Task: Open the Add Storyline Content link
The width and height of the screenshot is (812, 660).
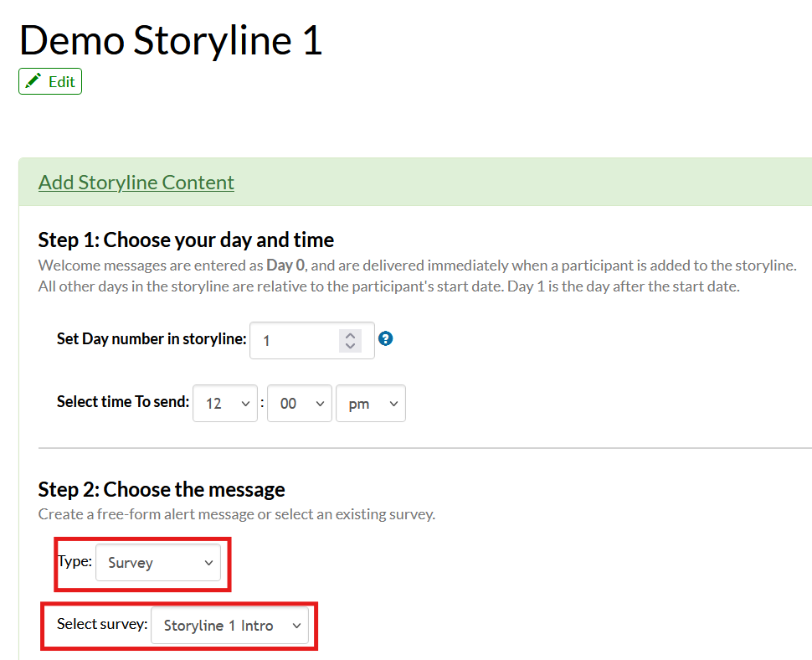Action: click(136, 183)
